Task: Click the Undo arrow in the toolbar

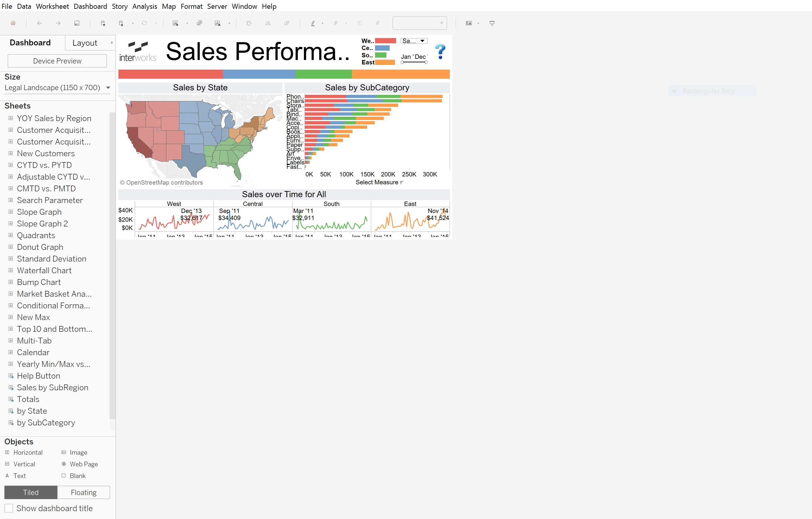Action: tap(39, 23)
